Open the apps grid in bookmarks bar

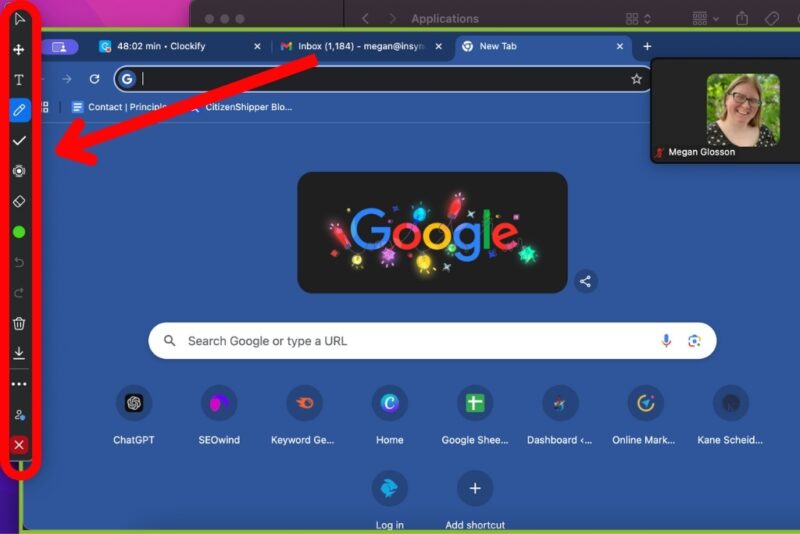coord(45,107)
